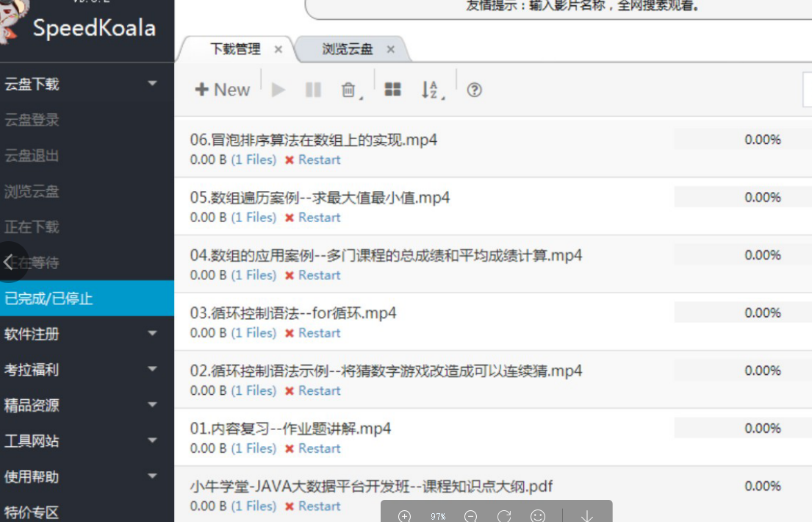Click the SpeedKoala logo title
The width and height of the screenshot is (812, 522).
[94, 28]
